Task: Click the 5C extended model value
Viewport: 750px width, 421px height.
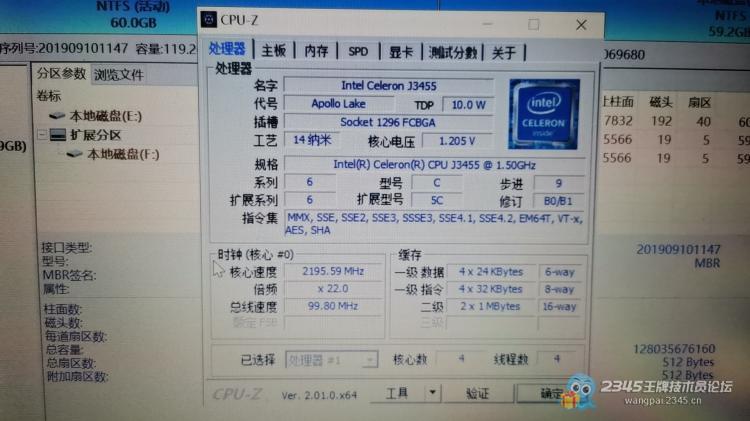Action: [x=437, y=200]
